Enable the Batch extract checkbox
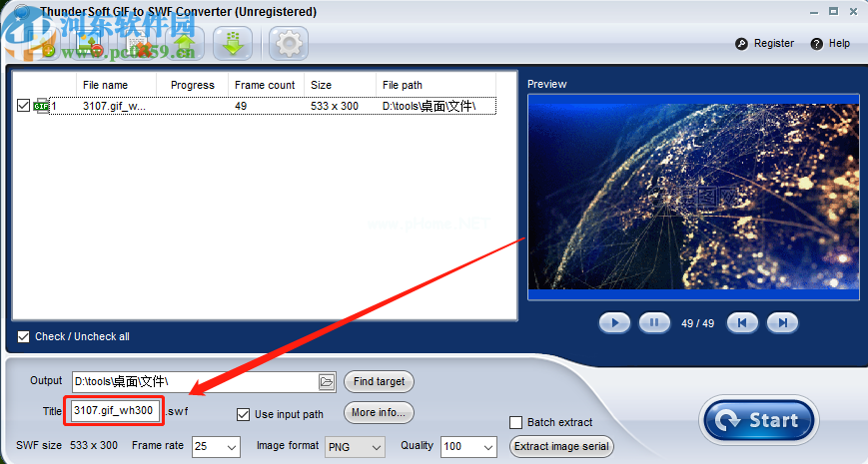 (x=516, y=422)
